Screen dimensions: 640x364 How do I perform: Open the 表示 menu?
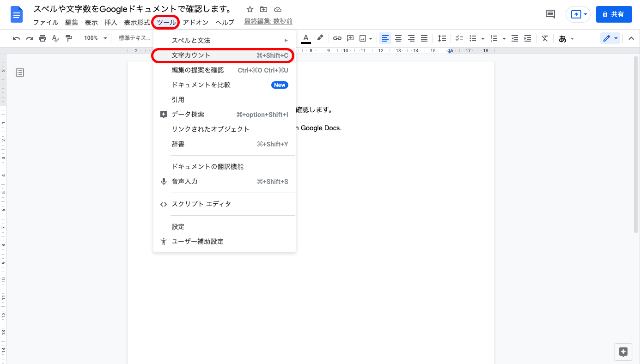91,22
